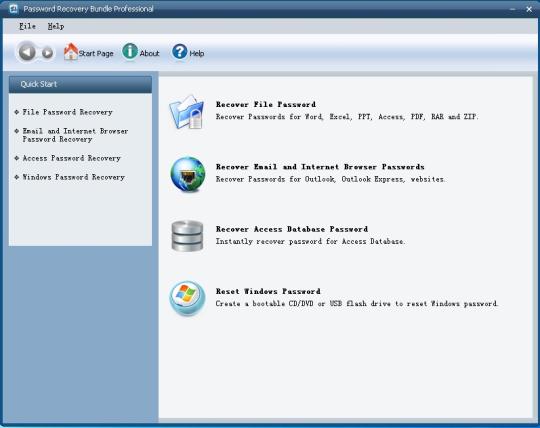This screenshot has width=540, height=428.
Task: Click the Help question mark icon
Action: tap(179, 52)
